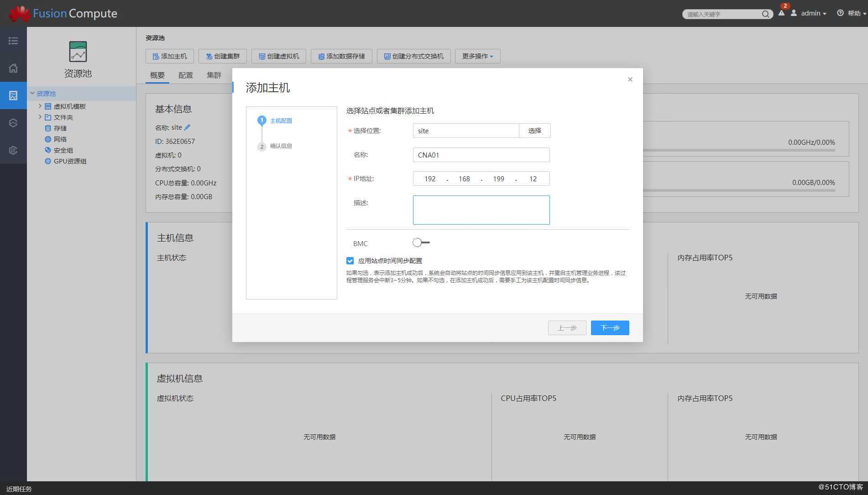Screen dimensions: 868x495
Task: Click the first IP octet 192
Action: coord(430,179)
